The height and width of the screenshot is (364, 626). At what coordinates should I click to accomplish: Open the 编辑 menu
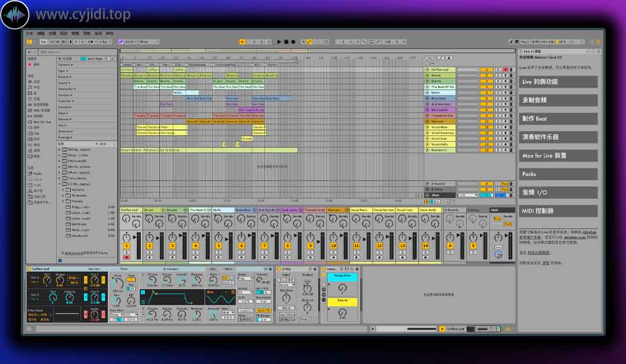tap(41, 34)
